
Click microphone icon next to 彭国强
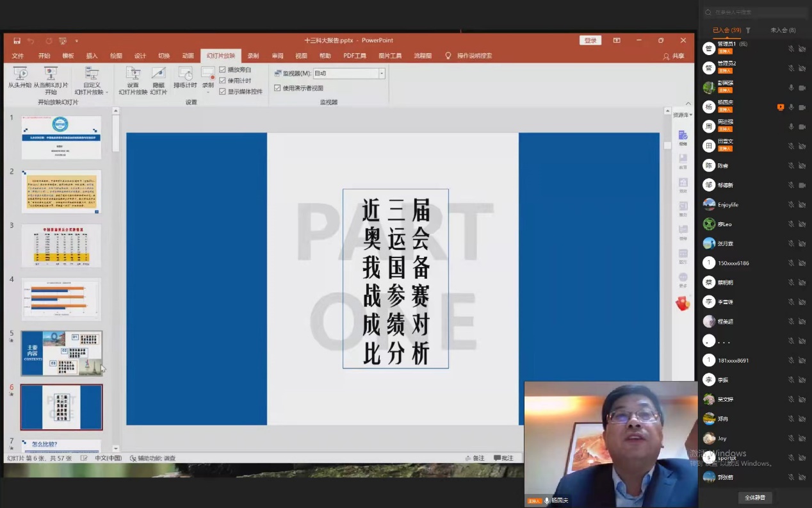coord(792,88)
